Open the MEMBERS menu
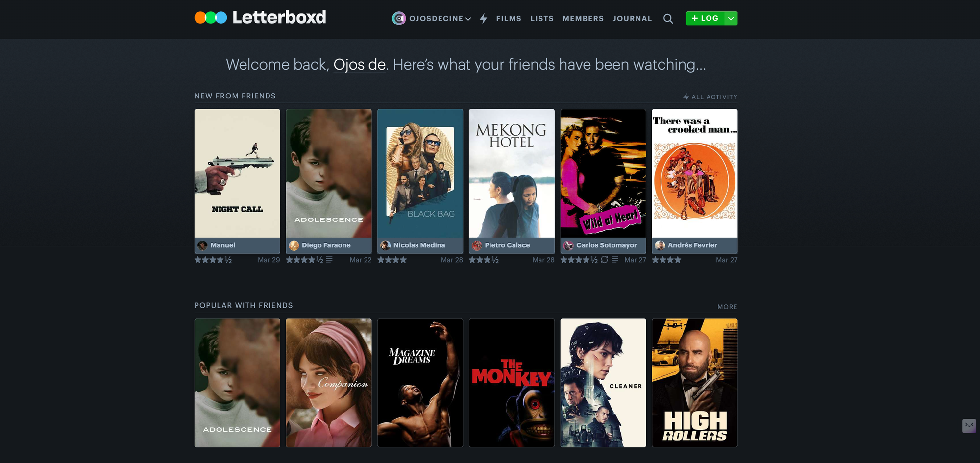The image size is (980, 463). (583, 19)
